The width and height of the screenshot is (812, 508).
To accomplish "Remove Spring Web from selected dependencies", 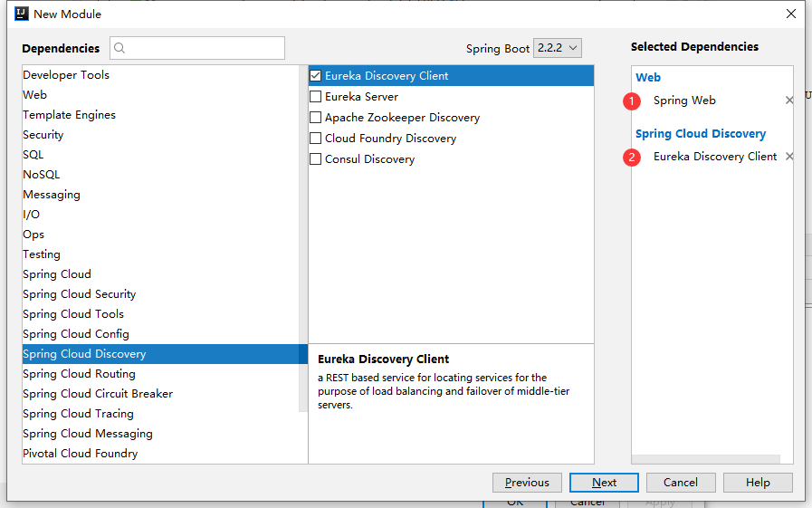I will [788, 100].
